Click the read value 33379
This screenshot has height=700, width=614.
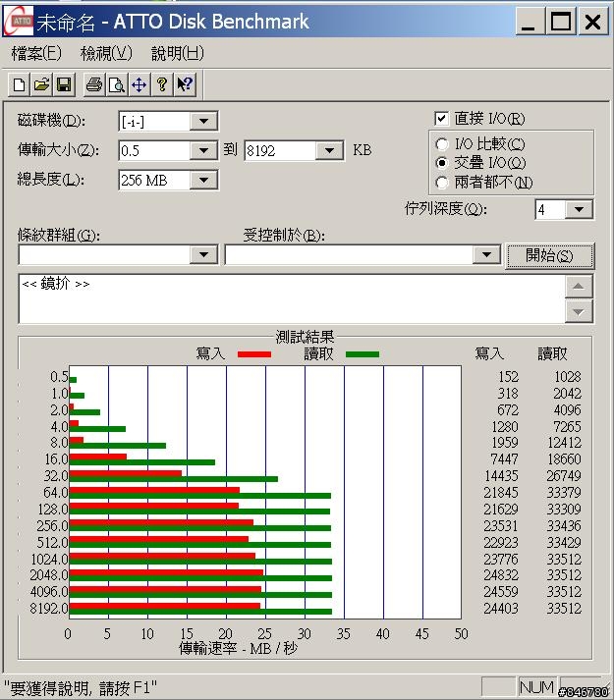tap(564, 493)
